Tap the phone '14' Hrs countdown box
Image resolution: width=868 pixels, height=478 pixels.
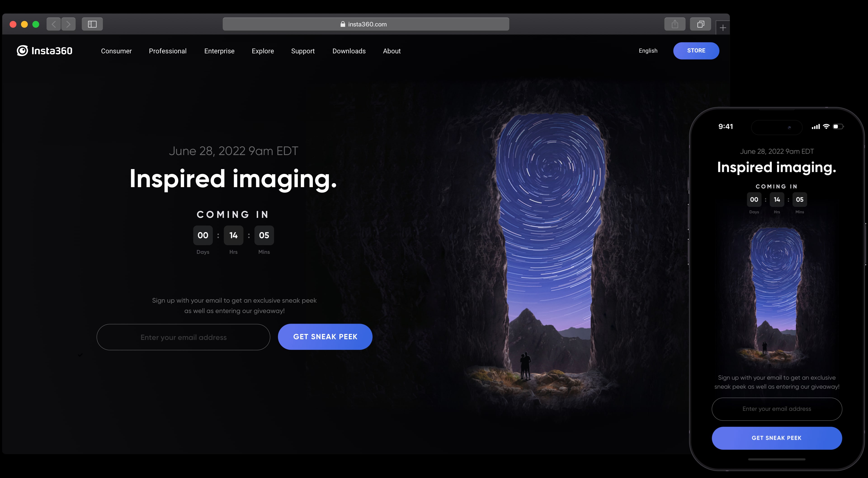click(777, 199)
